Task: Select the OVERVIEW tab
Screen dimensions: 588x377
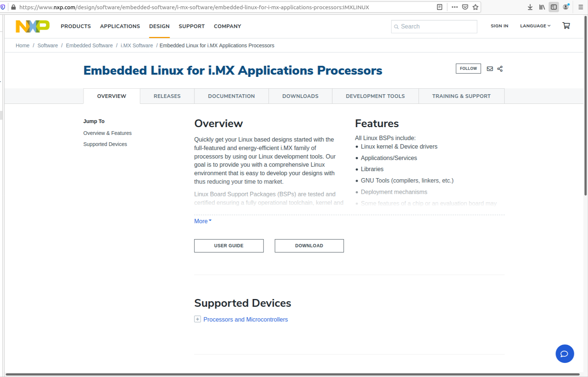Action: pos(112,96)
